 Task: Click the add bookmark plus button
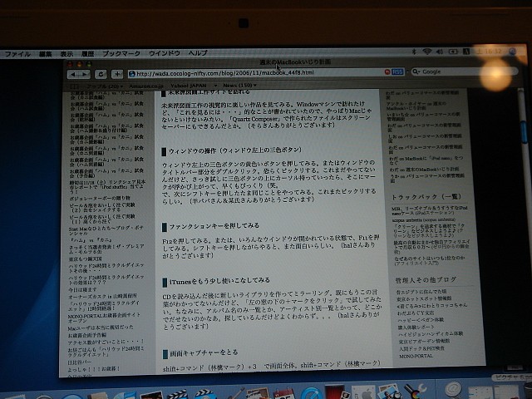point(118,73)
